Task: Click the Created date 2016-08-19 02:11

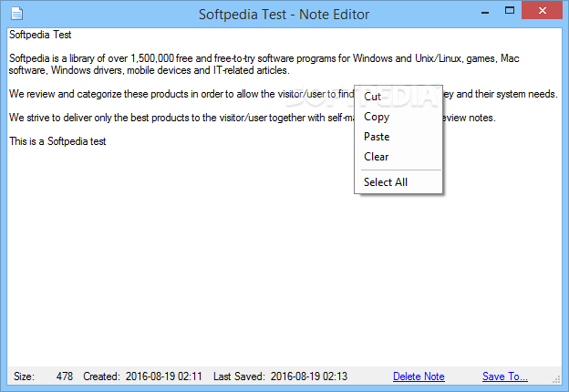Action: 163,377
